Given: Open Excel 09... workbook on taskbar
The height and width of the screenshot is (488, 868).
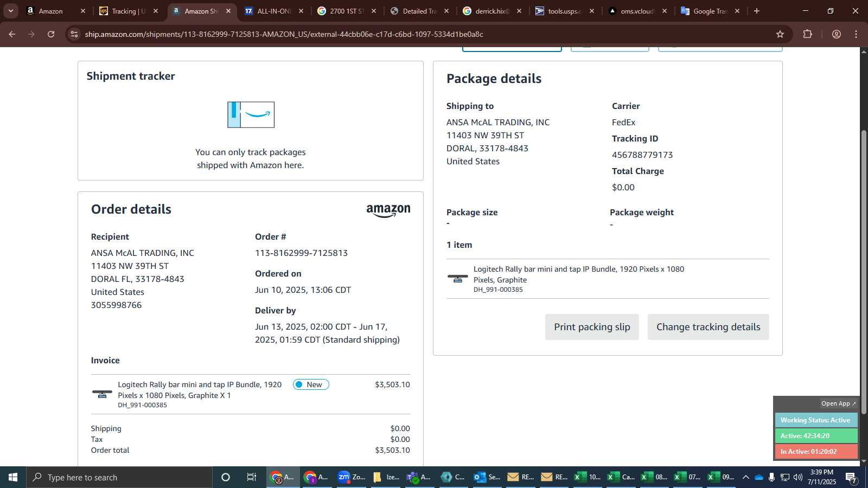Looking at the screenshot, I should coord(722,477).
